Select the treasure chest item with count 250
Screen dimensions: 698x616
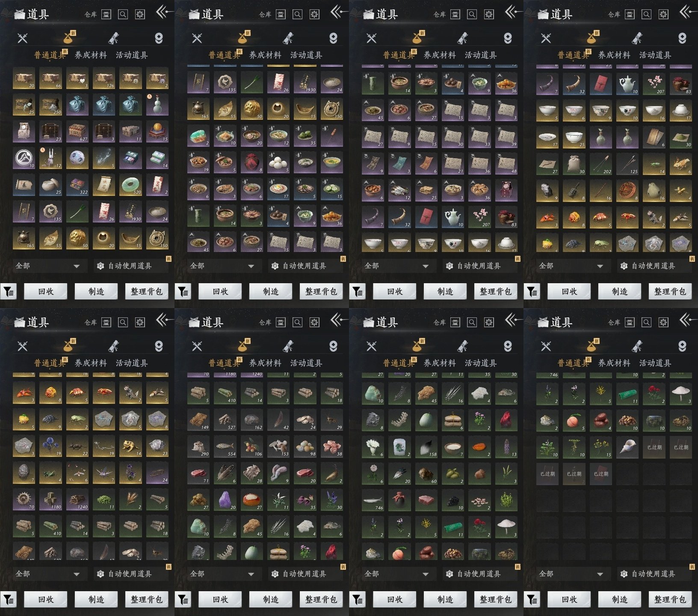50,105
